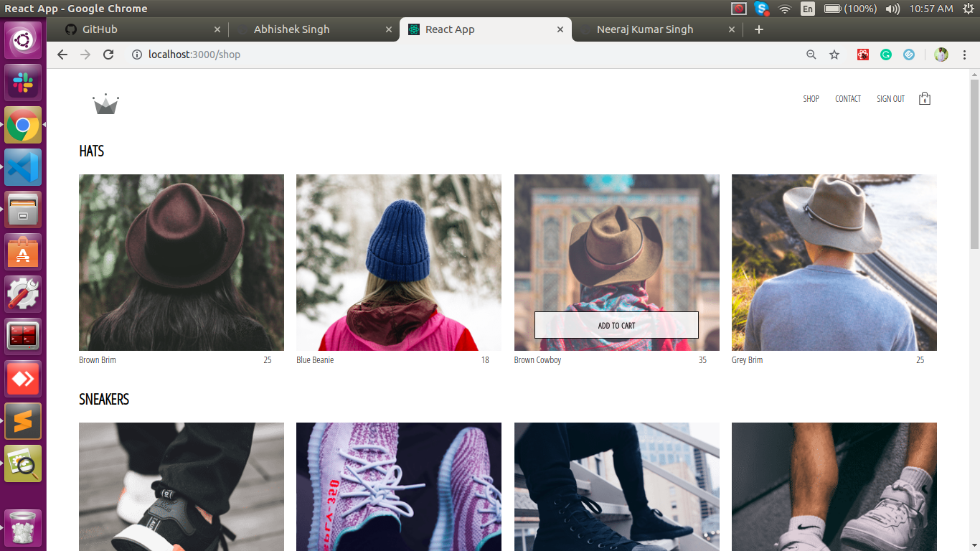Open Sublime Text from the dock

tap(24, 421)
